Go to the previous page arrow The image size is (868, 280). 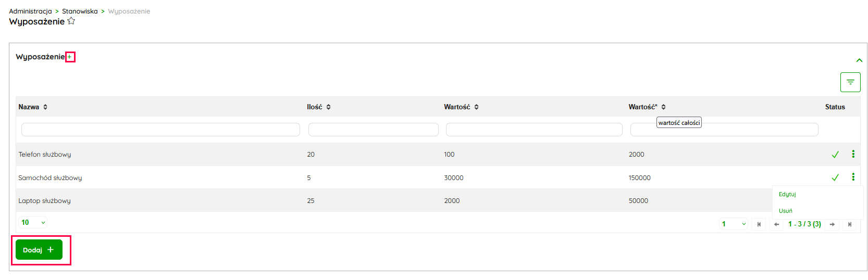(x=776, y=224)
